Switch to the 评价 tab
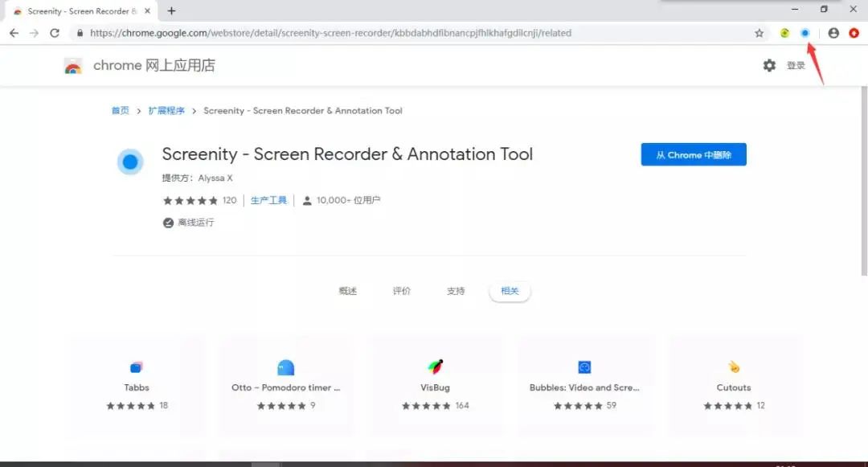868x467 pixels. coord(402,291)
